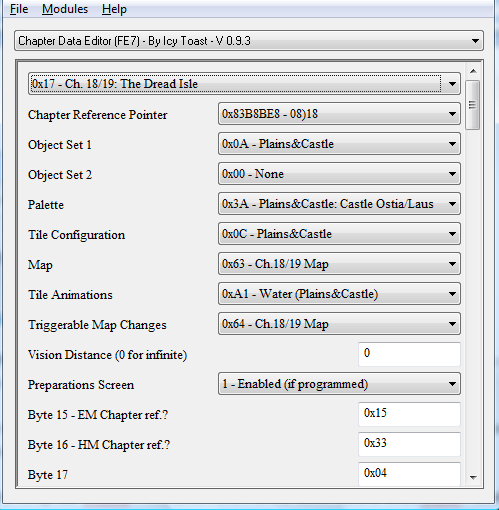Click the scrollbar up arrow
The width and height of the screenshot is (499, 510).
pos(473,71)
